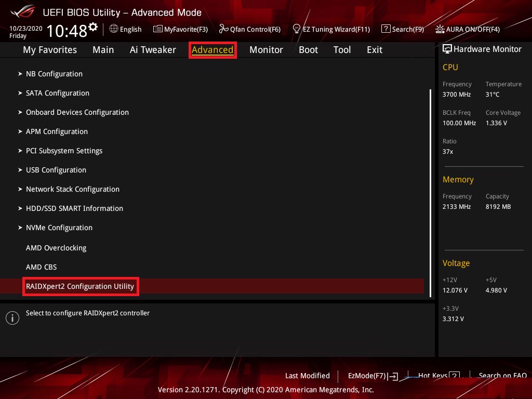Open PCI Subsystem Settings
This screenshot has height=399, width=532.
coord(64,151)
